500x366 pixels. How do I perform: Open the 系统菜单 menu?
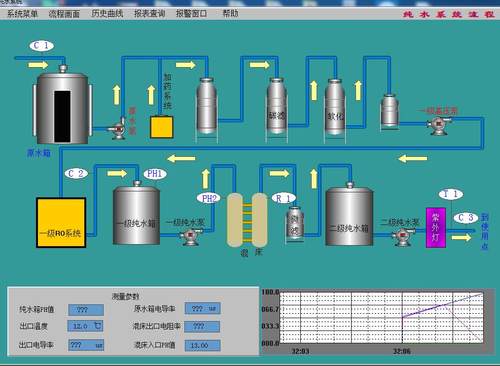coord(22,14)
